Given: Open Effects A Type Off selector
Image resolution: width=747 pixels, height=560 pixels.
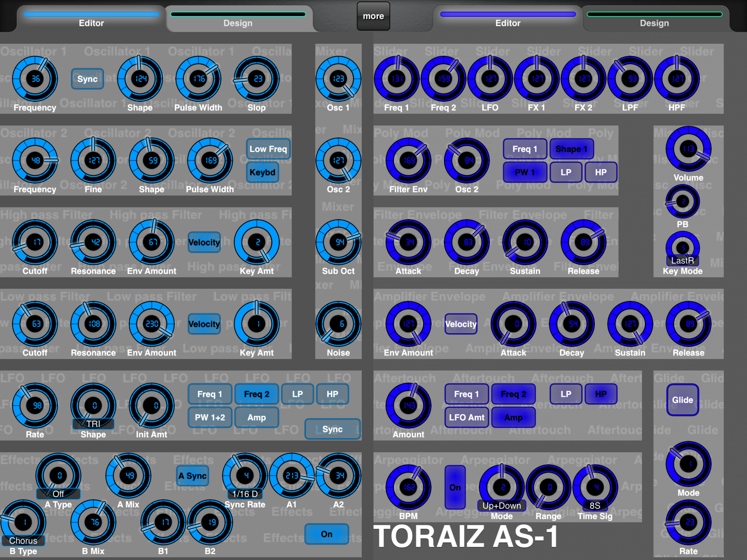Looking at the screenshot, I should click(x=58, y=494).
